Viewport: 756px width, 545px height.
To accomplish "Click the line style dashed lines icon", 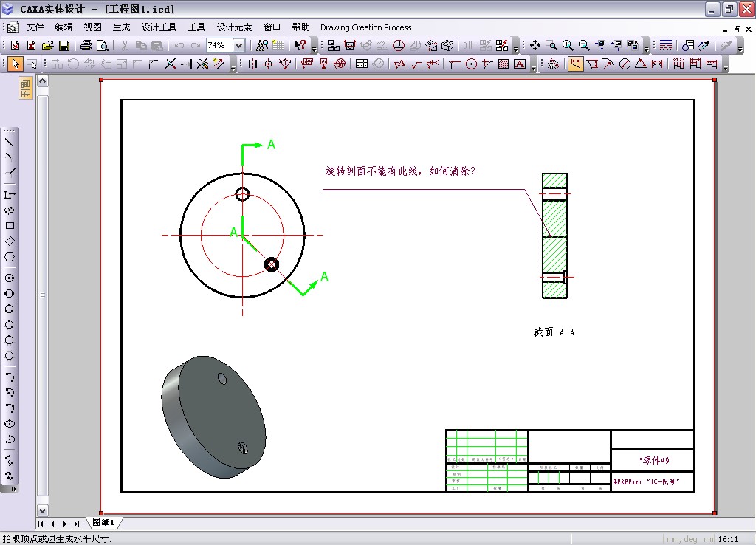I will click(666, 45).
